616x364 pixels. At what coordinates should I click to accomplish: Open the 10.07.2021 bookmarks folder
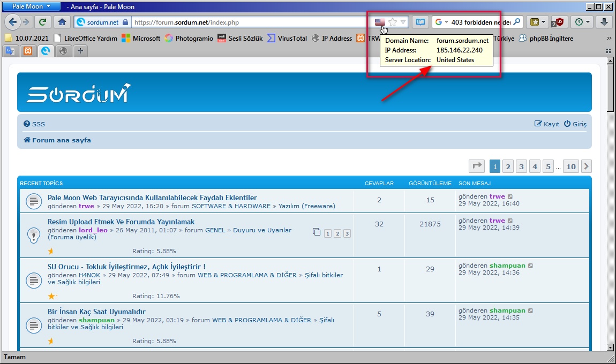(x=27, y=38)
